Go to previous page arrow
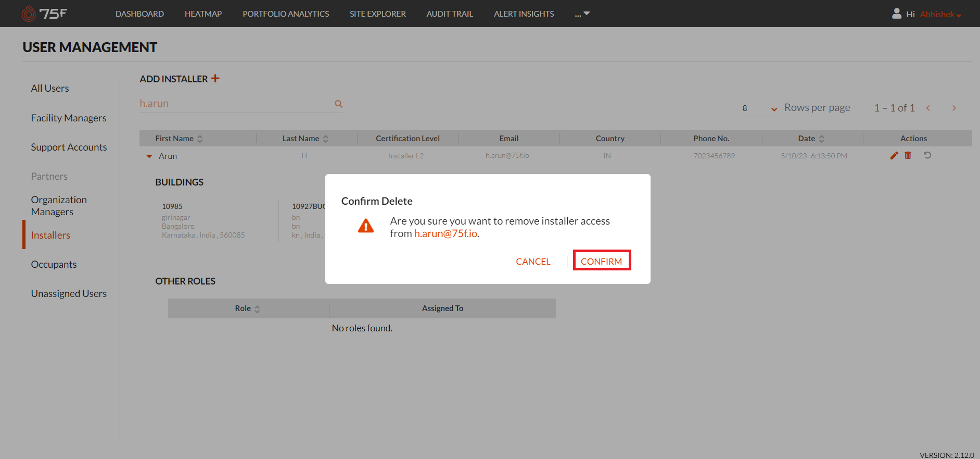980x459 pixels. 928,108
